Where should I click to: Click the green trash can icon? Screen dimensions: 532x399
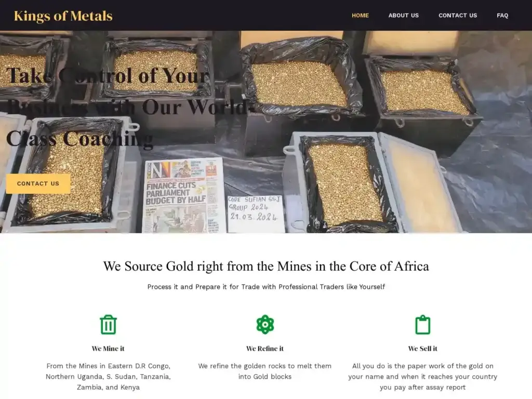108,325
